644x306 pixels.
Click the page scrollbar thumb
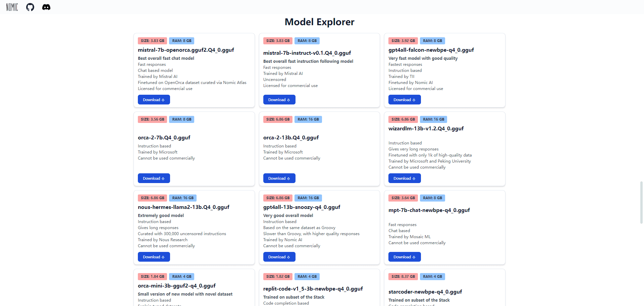coord(641,202)
